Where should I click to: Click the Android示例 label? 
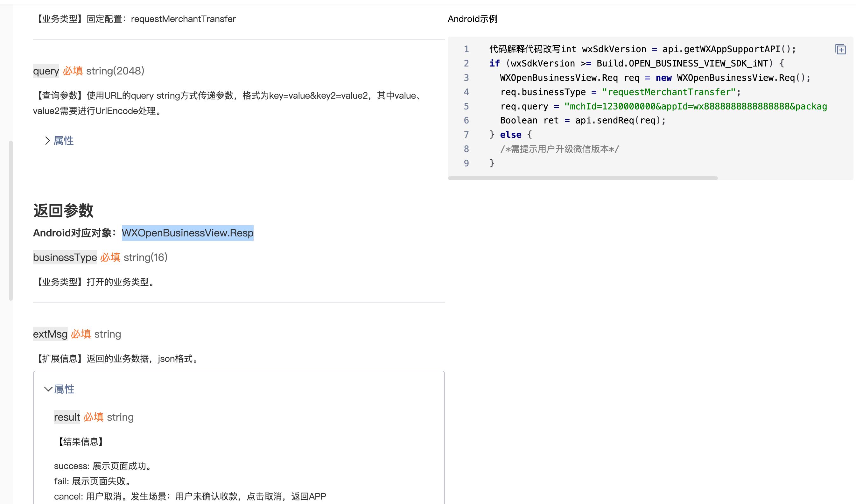pyautogui.click(x=473, y=19)
